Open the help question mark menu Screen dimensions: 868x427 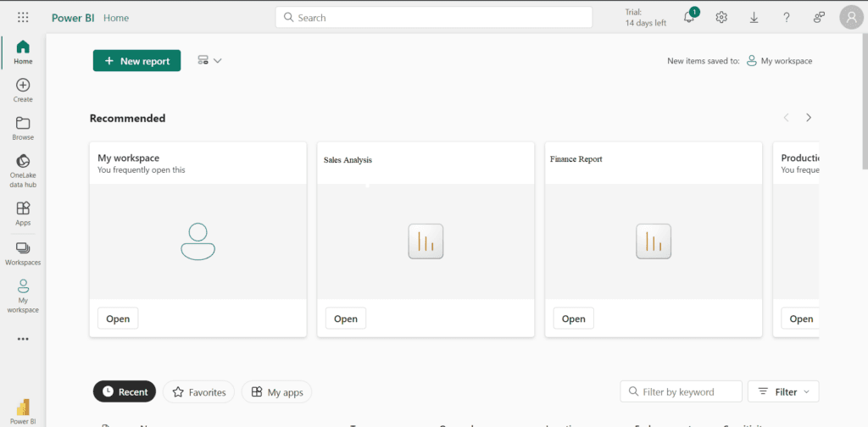click(787, 18)
